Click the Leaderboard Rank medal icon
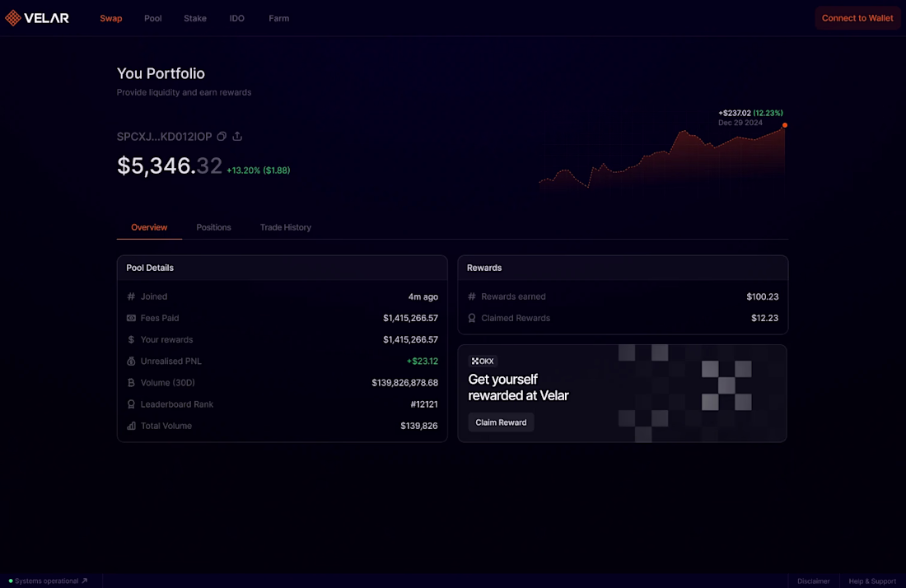This screenshot has height=588, width=906. [x=131, y=404]
